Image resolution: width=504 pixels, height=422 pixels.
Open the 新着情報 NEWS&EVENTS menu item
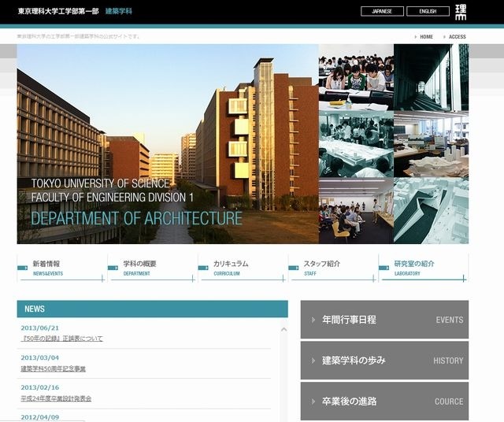pos(61,268)
